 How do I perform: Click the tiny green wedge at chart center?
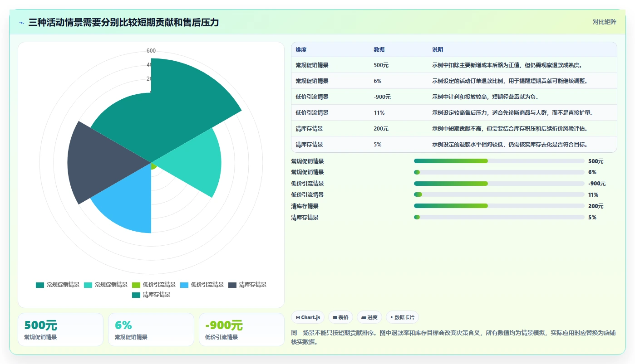pyautogui.click(x=154, y=166)
